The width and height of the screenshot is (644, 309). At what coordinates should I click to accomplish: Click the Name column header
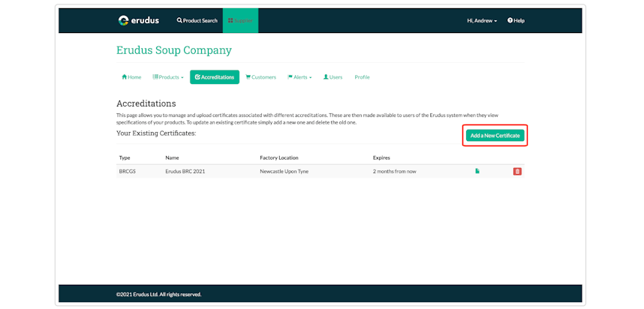(x=172, y=157)
